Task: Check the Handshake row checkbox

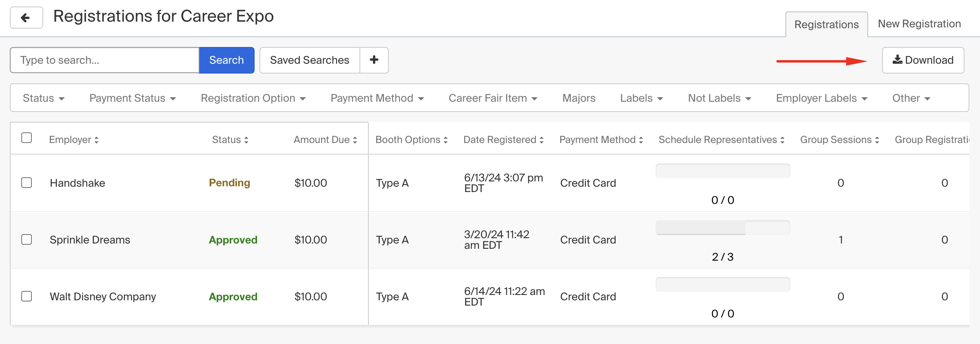Action: [x=27, y=183]
